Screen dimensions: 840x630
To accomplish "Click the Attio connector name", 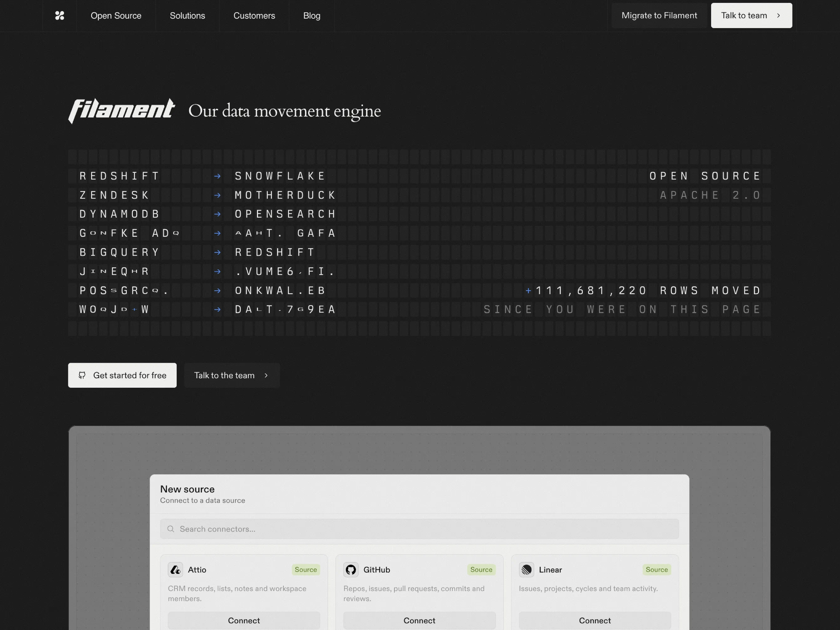I will click(x=197, y=570).
